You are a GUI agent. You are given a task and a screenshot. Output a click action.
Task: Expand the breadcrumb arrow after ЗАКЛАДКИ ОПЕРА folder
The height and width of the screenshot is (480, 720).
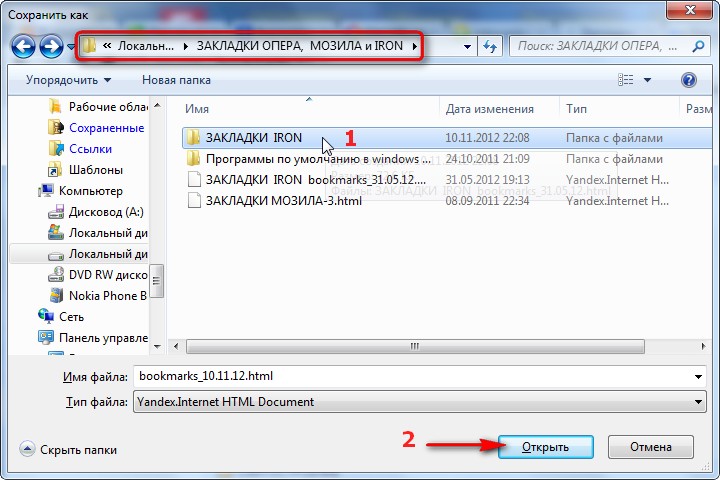pos(415,46)
